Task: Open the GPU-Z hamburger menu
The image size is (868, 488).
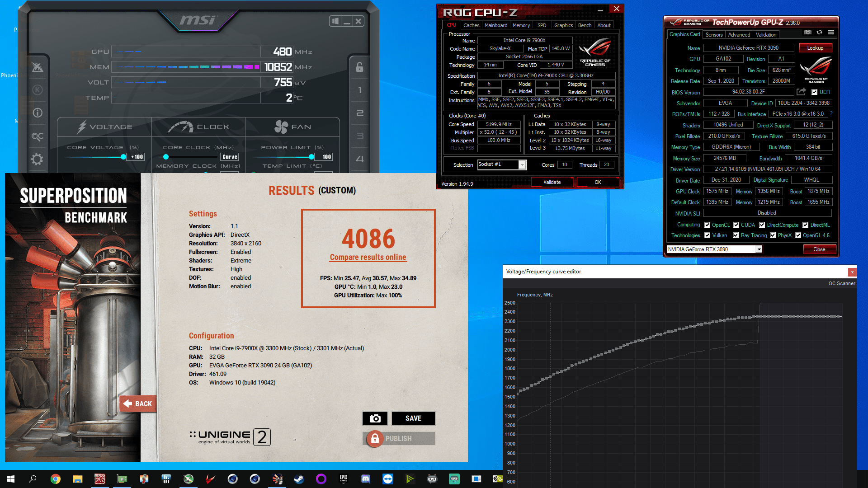Action: (x=831, y=33)
